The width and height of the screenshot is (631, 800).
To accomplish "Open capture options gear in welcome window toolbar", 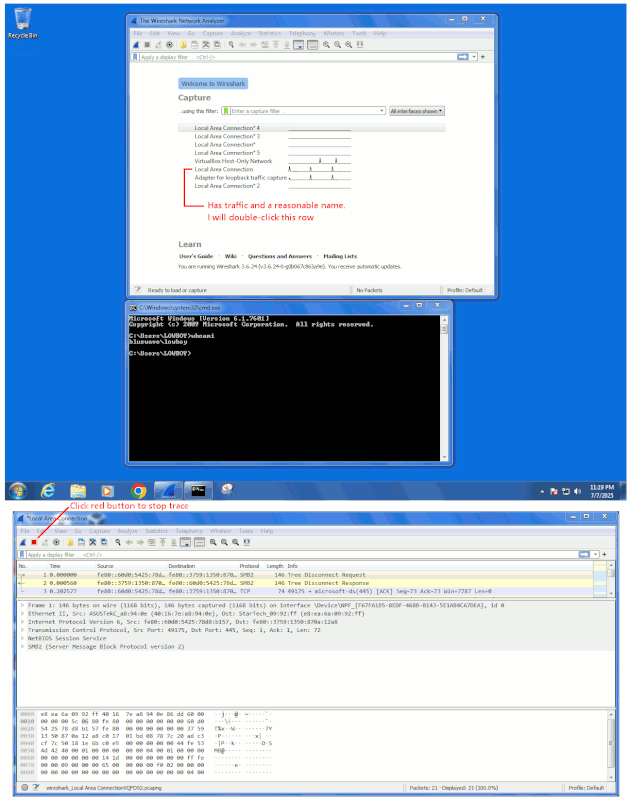I will [x=169, y=45].
